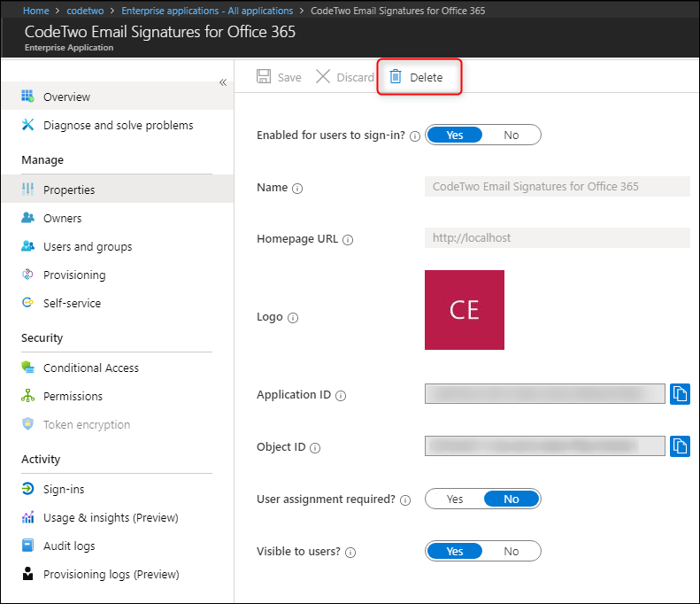Open Token encryption menu item
This screenshot has height=604, width=700.
click(118, 424)
